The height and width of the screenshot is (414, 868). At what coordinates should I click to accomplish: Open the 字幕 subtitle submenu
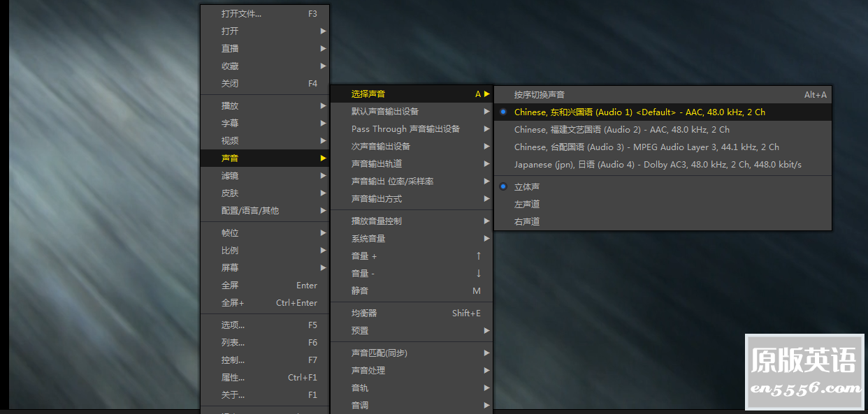tap(230, 124)
